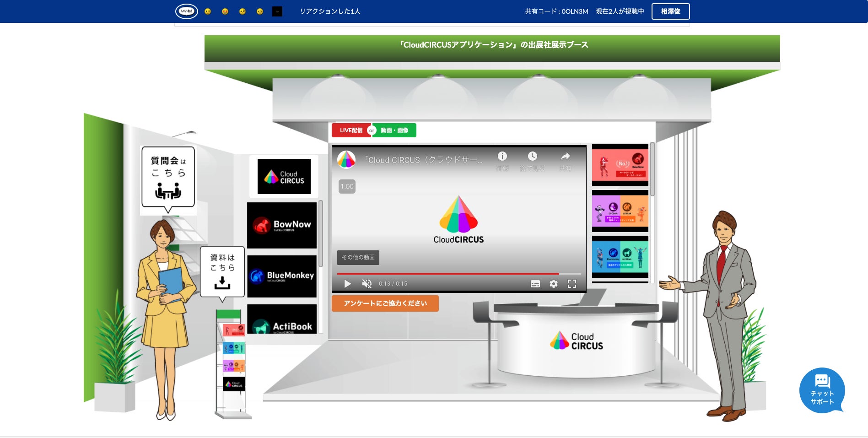Click the video thumbnail list scrollbar

[652, 169]
